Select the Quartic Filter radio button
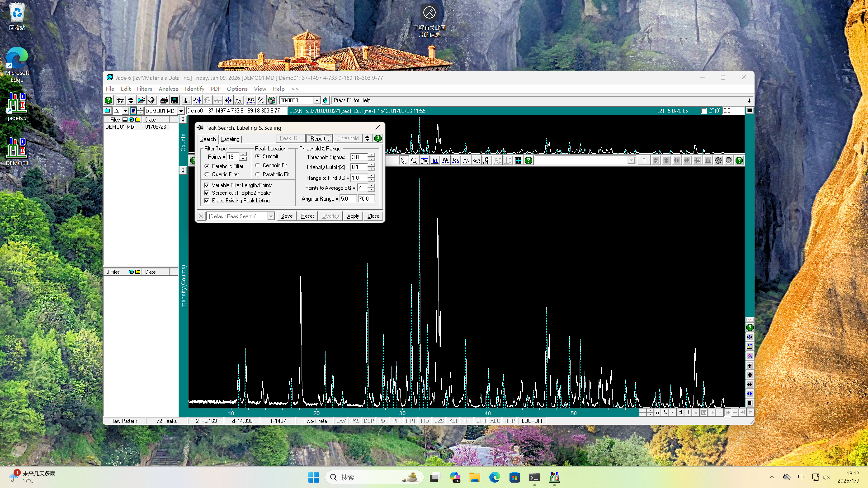Viewport: 868px width, 488px height. (x=207, y=174)
